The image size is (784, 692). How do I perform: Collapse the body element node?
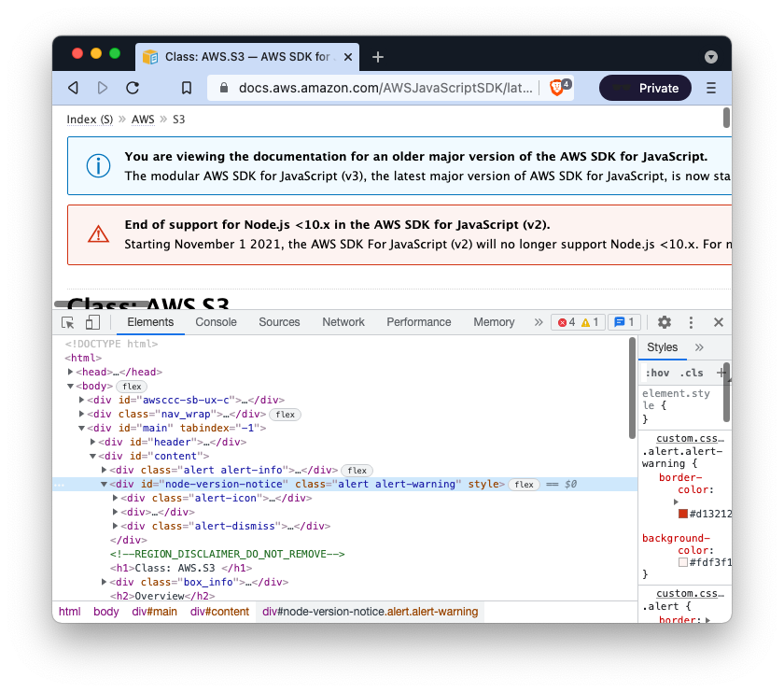tap(71, 386)
